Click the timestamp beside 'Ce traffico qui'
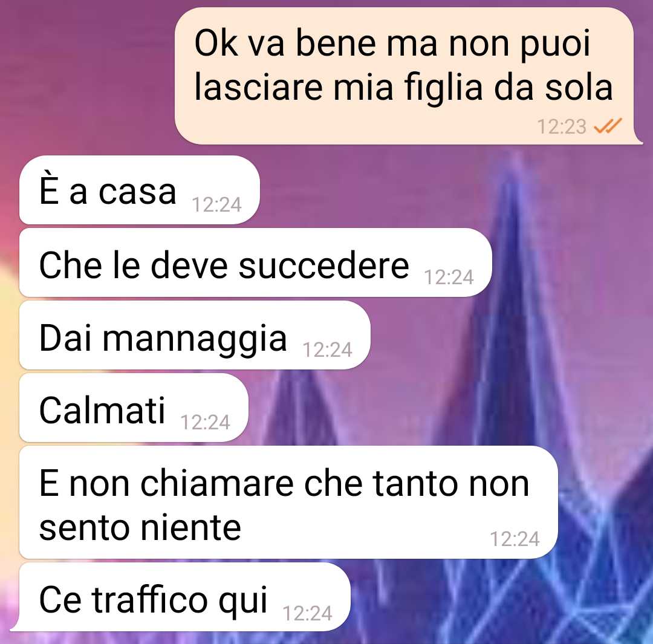This screenshot has height=644, width=653. point(307,613)
